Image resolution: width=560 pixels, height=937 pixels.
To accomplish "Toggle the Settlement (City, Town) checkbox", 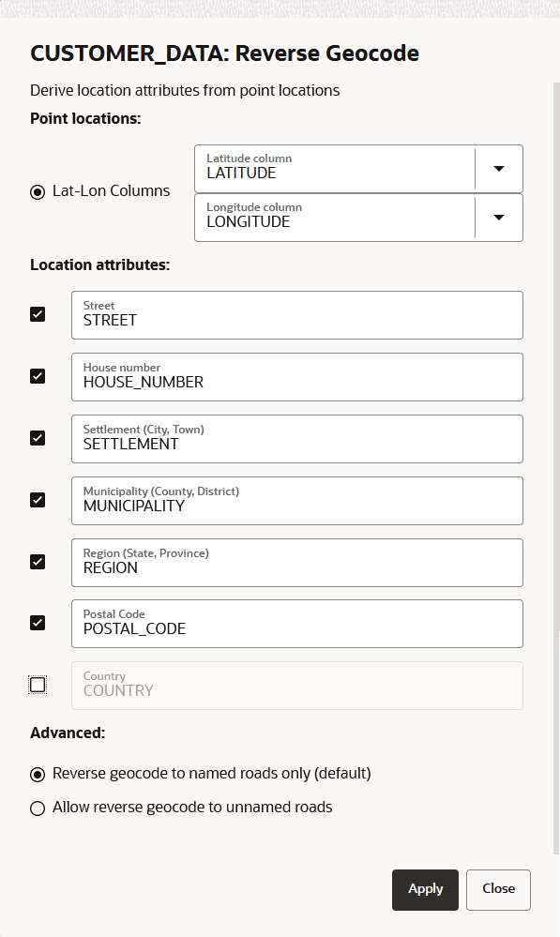I will [x=38, y=438].
